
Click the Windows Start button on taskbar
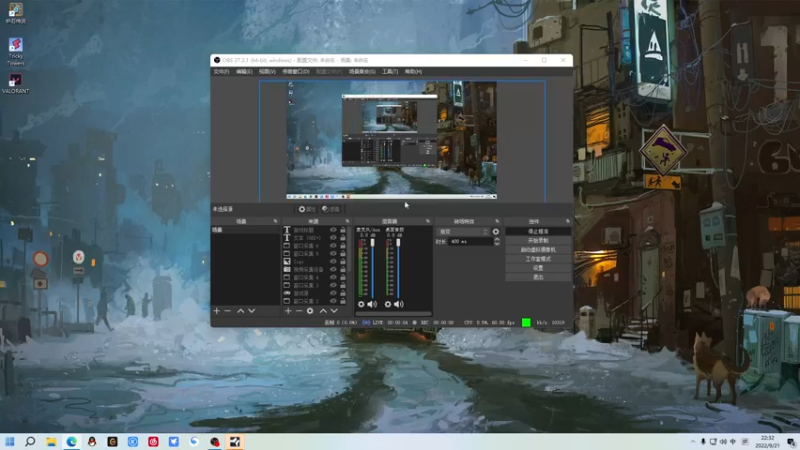pyautogui.click(x=10, y=441)
